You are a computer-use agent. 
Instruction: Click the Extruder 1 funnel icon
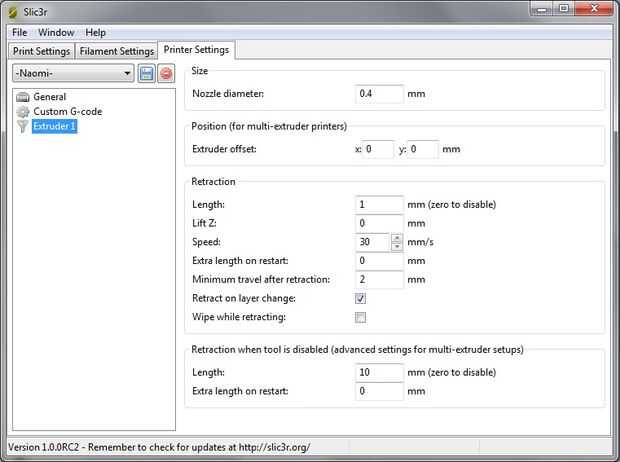[x=23, y=126]
